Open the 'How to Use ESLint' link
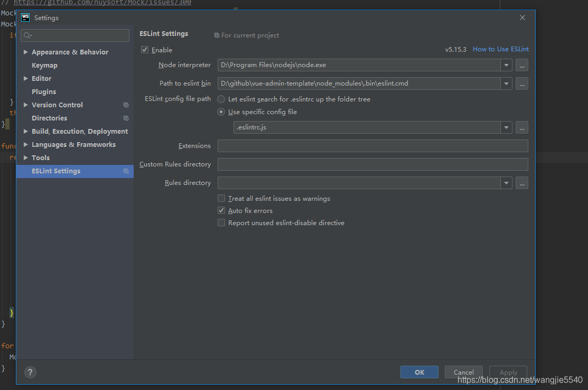Viewport: 588px width, 390px height. pos(501,49)
